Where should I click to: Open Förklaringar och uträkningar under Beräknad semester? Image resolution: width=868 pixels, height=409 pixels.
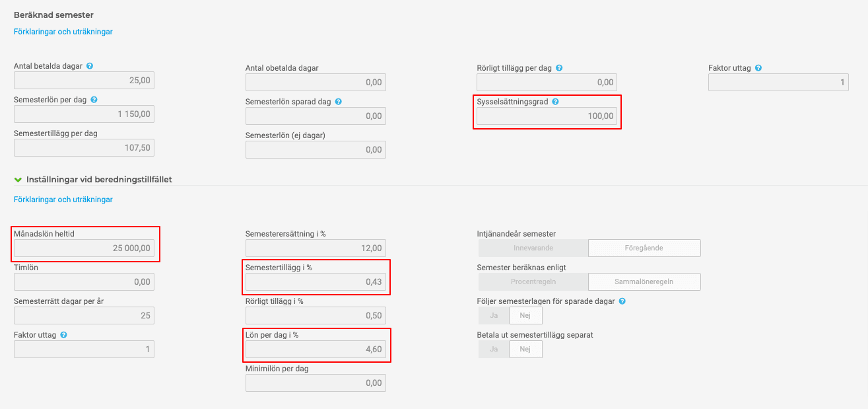point(63,31)
